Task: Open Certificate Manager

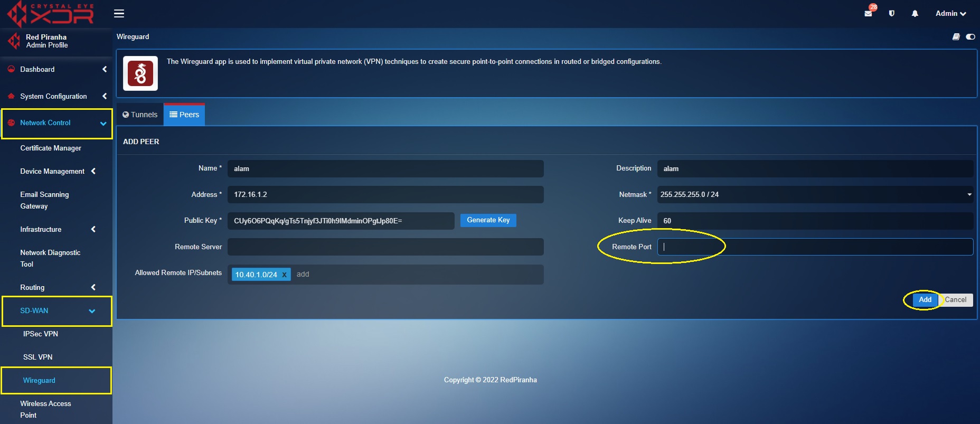Action: [51, 148]
